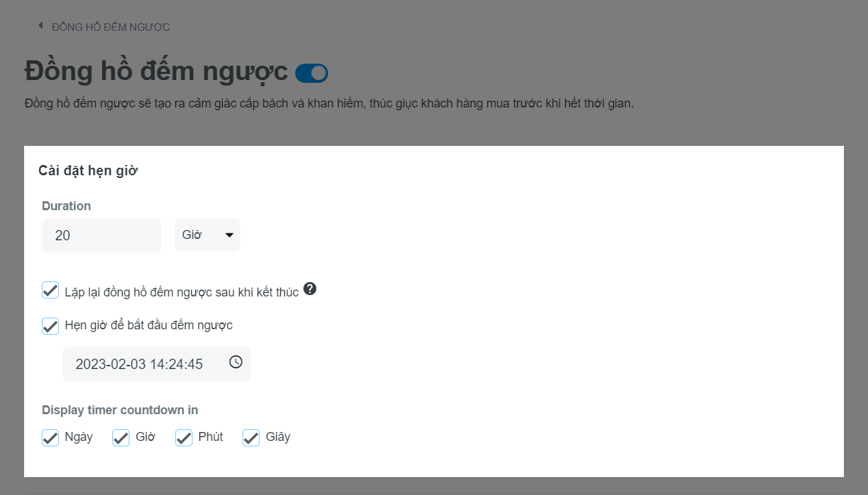The image size is (868, 495).
Task: Uncheck the repeat countdown checkbox box
Action: point(50,290)
